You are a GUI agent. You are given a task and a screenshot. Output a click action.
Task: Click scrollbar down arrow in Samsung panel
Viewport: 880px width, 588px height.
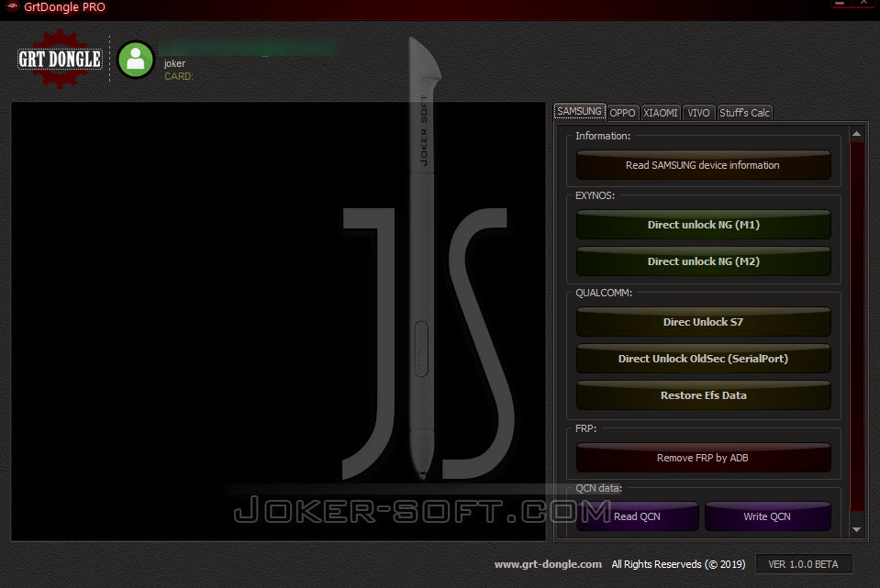point(856,529)
